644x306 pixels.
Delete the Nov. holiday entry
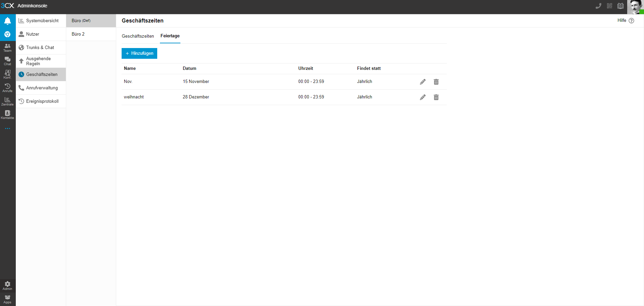[436, 82]
